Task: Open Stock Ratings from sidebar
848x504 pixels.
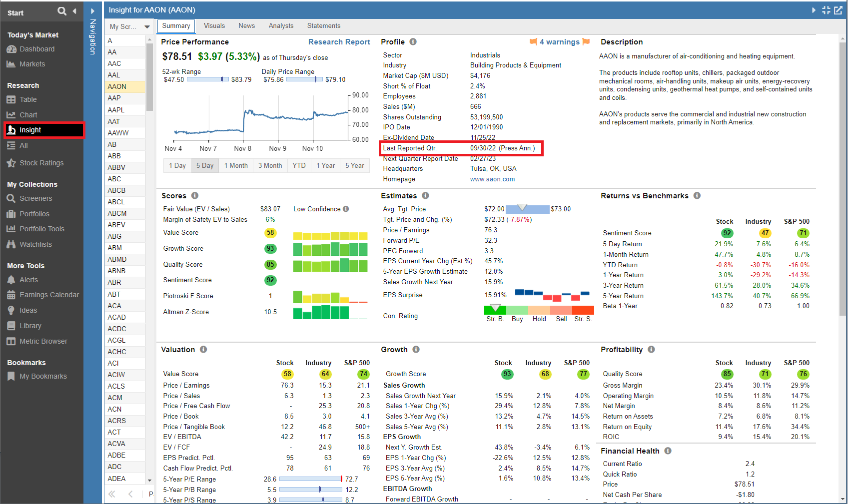Action: tap(35, 163)
